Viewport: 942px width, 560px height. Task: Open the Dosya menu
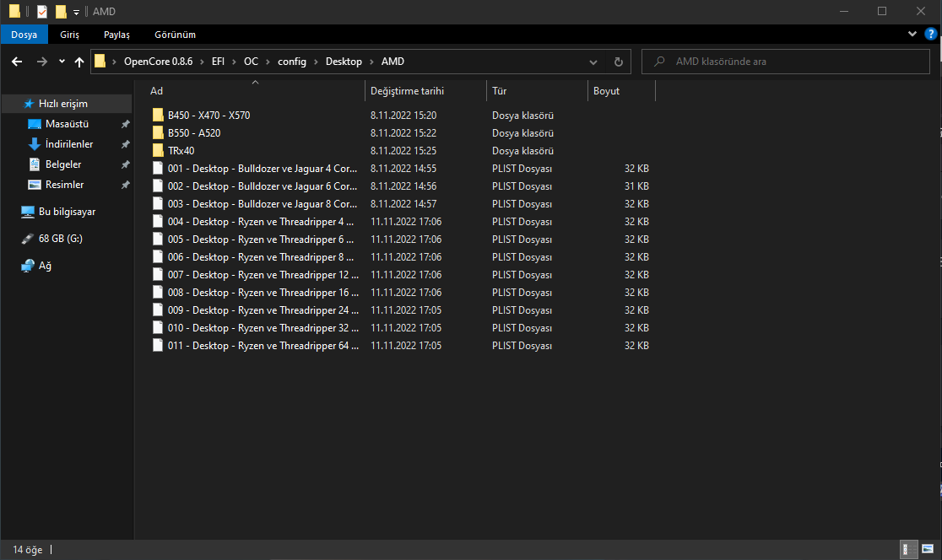[x=24, y=35]
